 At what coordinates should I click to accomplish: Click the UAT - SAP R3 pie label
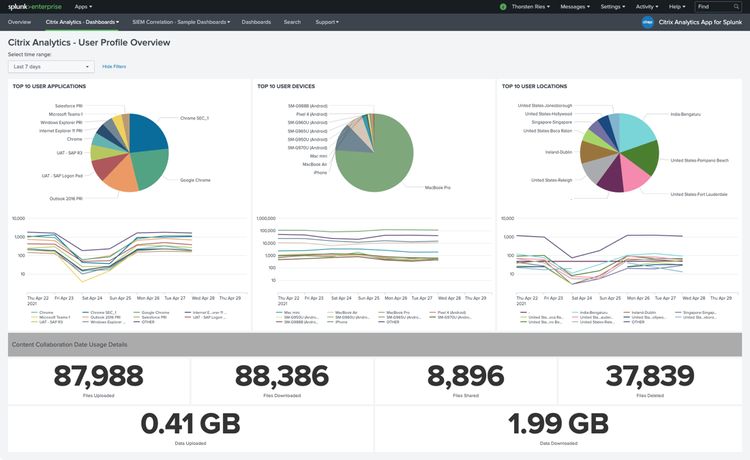click(69, 153)
